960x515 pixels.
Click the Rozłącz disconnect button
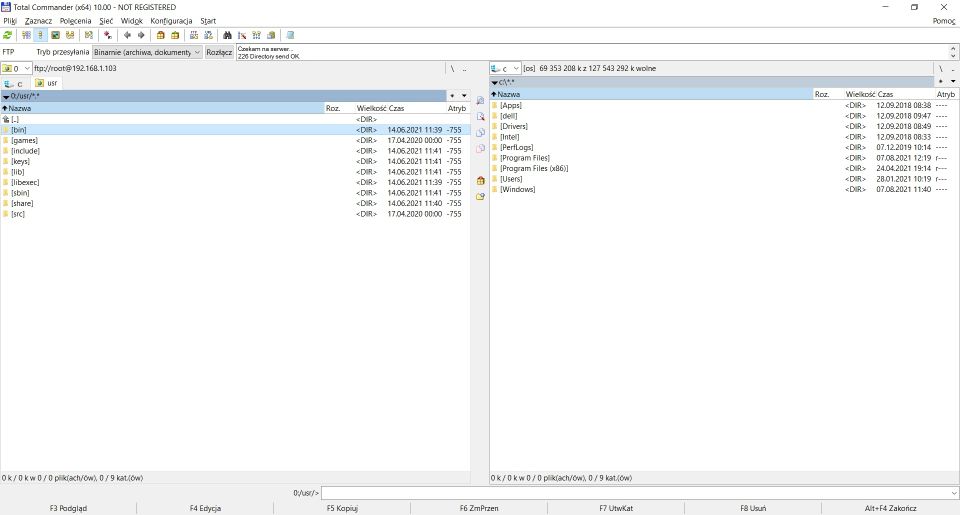pos(219,52)
